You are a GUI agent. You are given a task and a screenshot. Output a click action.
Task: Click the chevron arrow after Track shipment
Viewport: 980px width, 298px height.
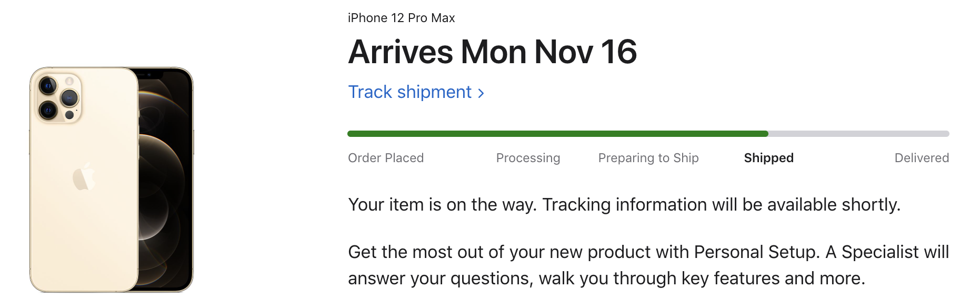(x=481, y=94)
